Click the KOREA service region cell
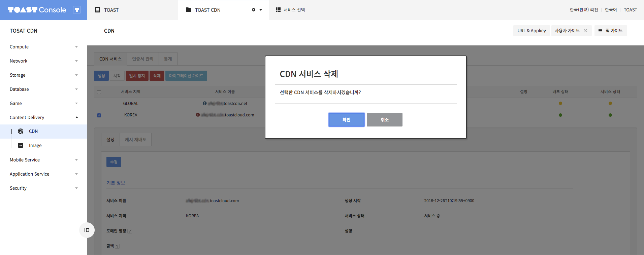 [x=131, y=115]
